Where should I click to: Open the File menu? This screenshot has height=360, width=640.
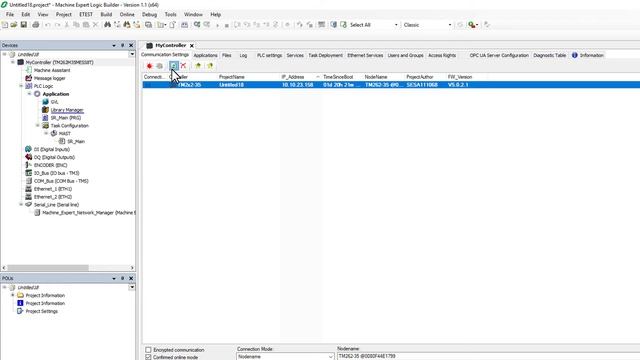(x=10, y=14)
